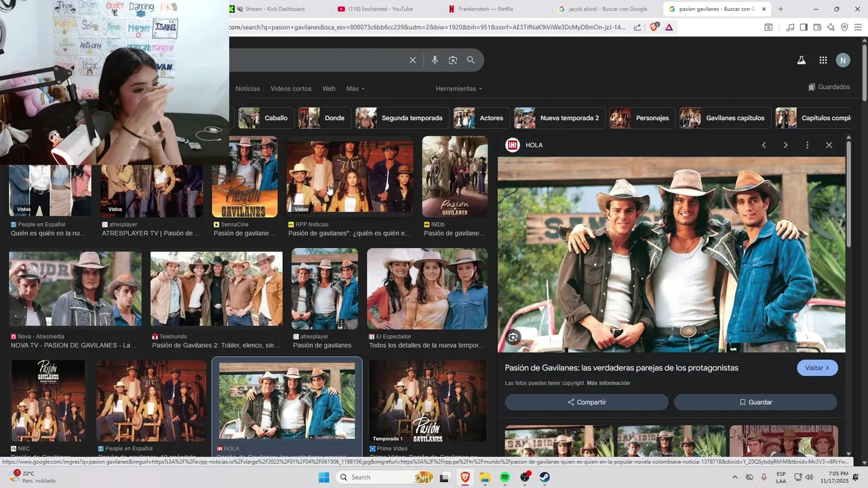The width and height of the screenshot is (868, 488).
Task: Open Brave VPN shield icon
Action: pyautogui.click(x=844, y=27)
